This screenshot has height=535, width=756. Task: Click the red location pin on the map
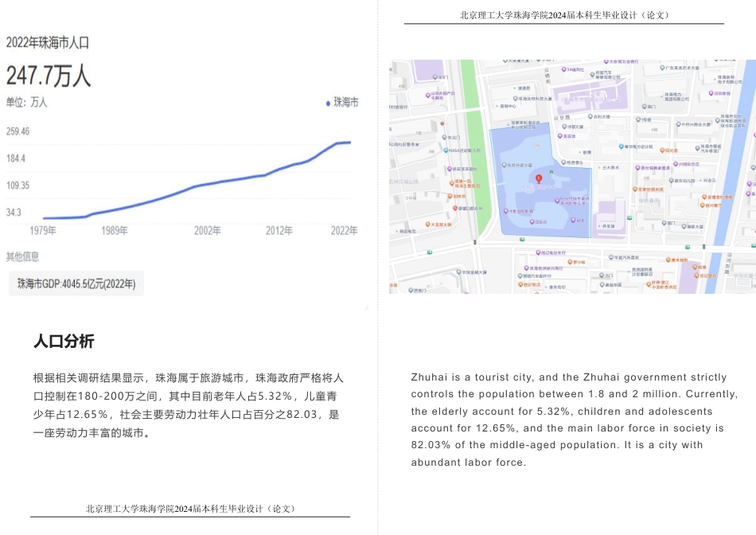(539, 178)
